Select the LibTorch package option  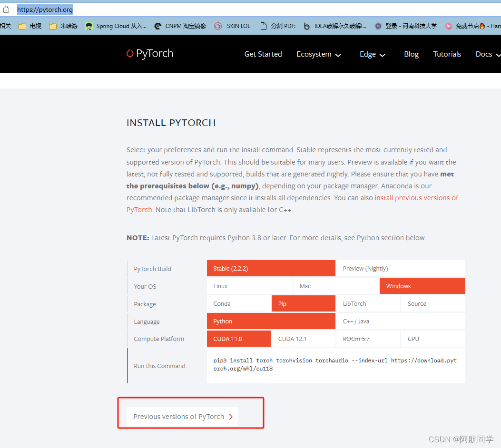(368, 303)
